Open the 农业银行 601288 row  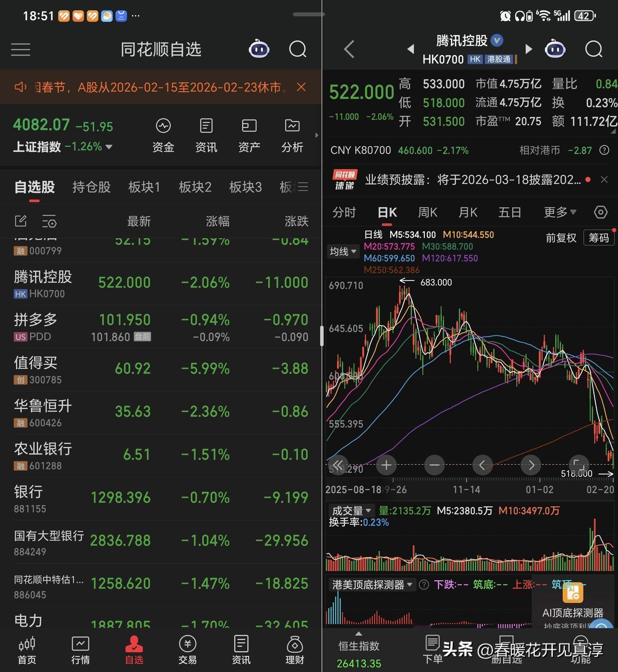pyautogui.click(x=161, y=456)
